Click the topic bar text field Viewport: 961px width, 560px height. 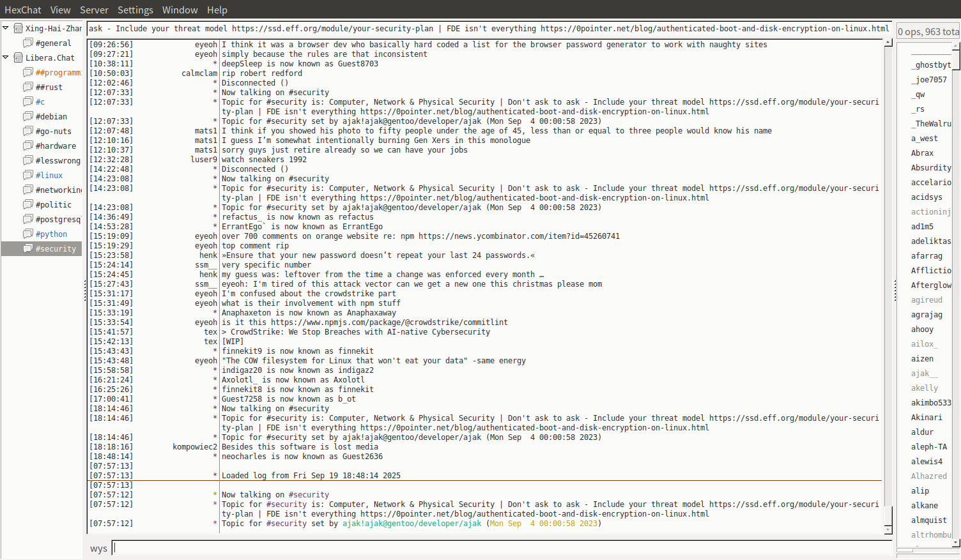[489, 29]
